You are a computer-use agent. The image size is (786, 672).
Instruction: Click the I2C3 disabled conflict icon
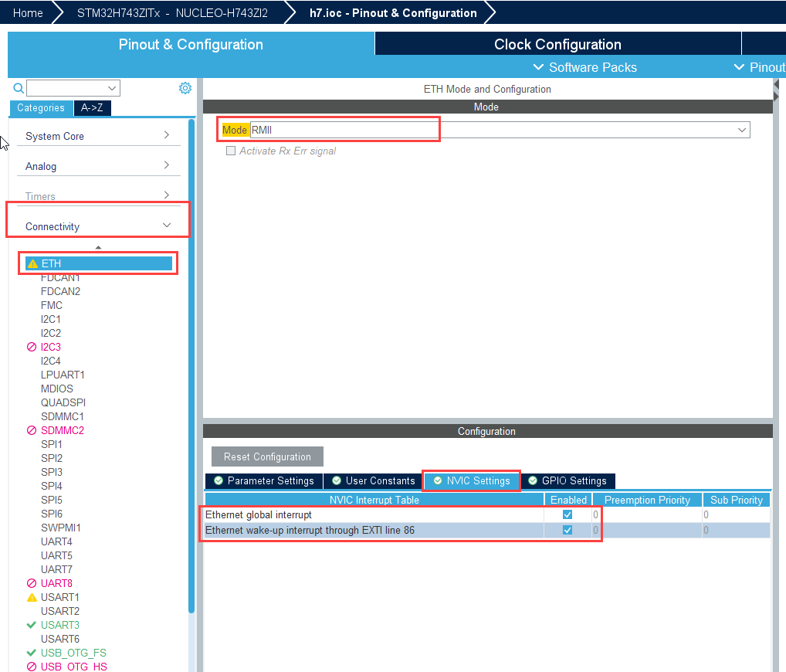[32, 347]
